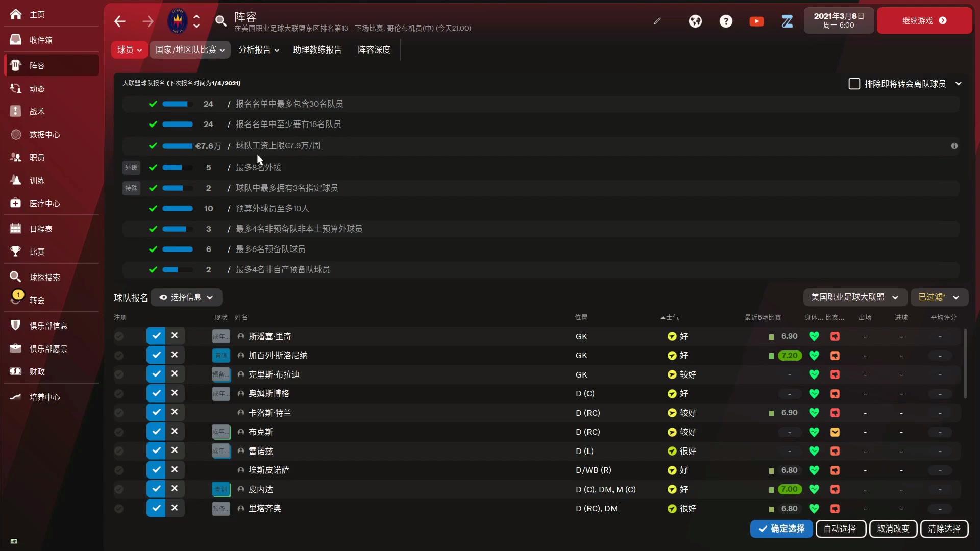Image resolution: width=980 pixels, height=551 pixels.
Task: Toggle 排除即将转会离队球员 checkbox
Action: 854,84
